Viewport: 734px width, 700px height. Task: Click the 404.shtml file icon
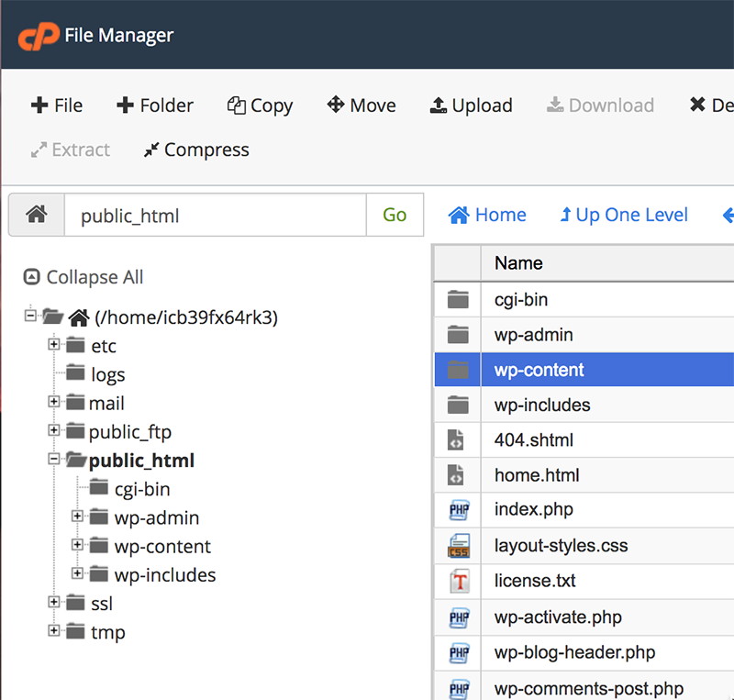pyautogui.click(x=455, y=440)
